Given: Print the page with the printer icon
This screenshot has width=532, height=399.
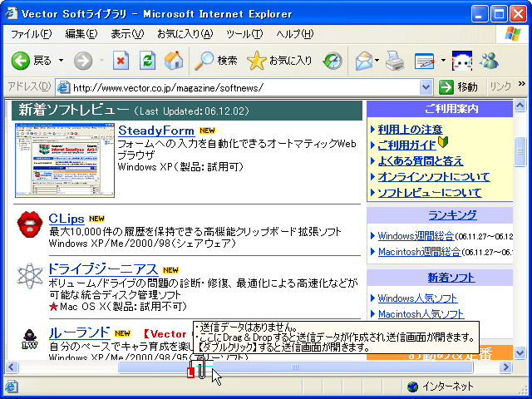Looking at the screenshot, I should pyautogui.click(x=395, y=61).
